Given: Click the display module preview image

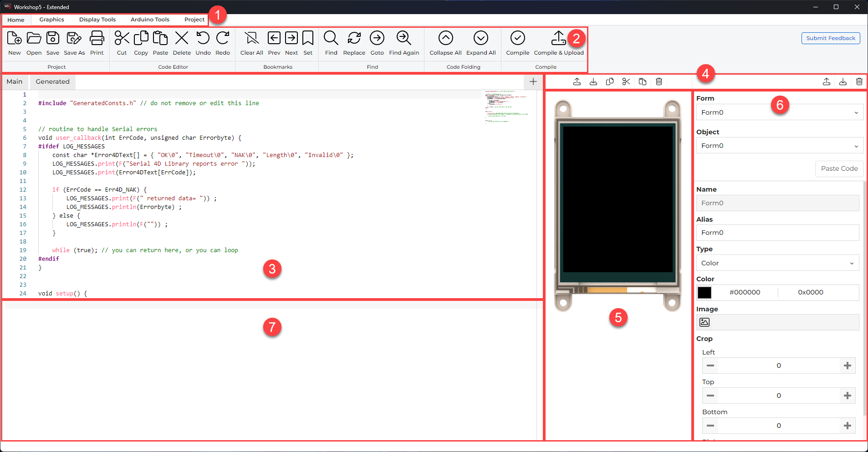Looking at the screenshot, I should pyautogui.click(x=618, y=205).
